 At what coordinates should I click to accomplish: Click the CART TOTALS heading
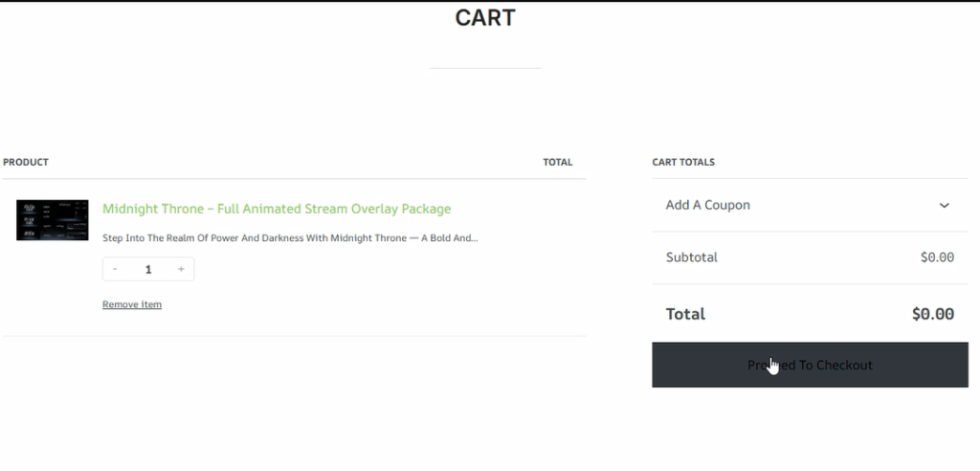683,162
